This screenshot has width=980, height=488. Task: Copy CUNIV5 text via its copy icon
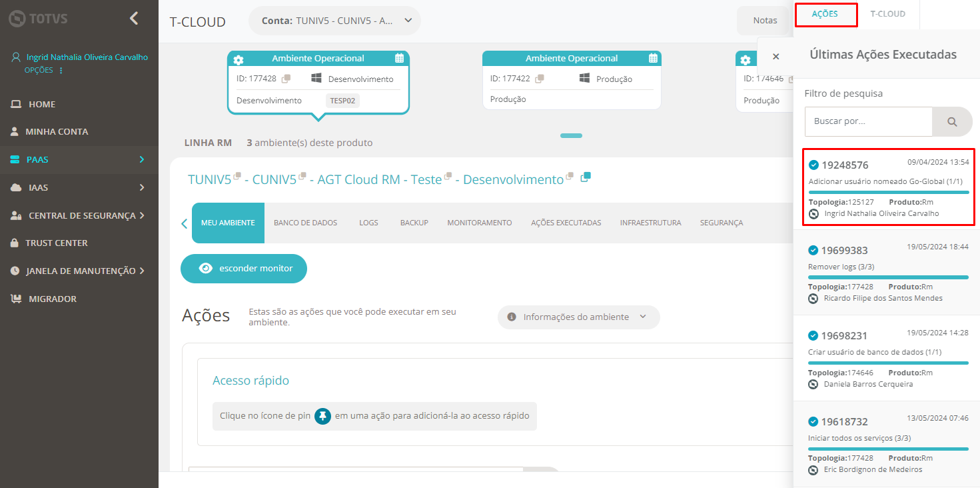(x=302, y=176)
